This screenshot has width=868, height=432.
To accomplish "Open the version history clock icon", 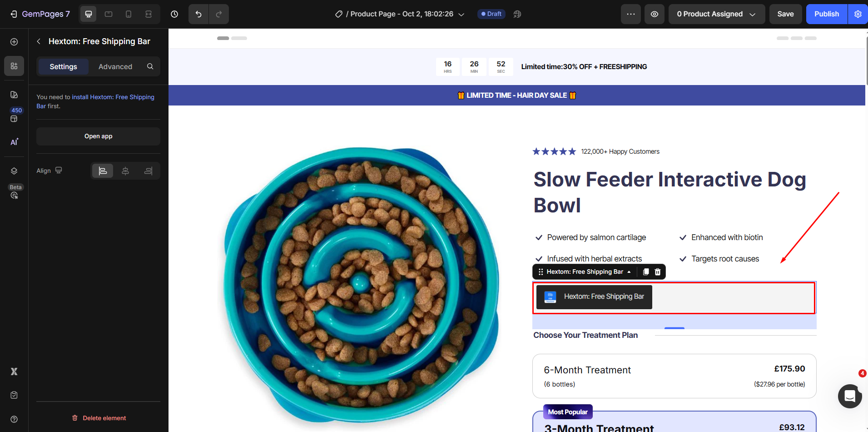I will pyautogui.click(x=174, y=14).
